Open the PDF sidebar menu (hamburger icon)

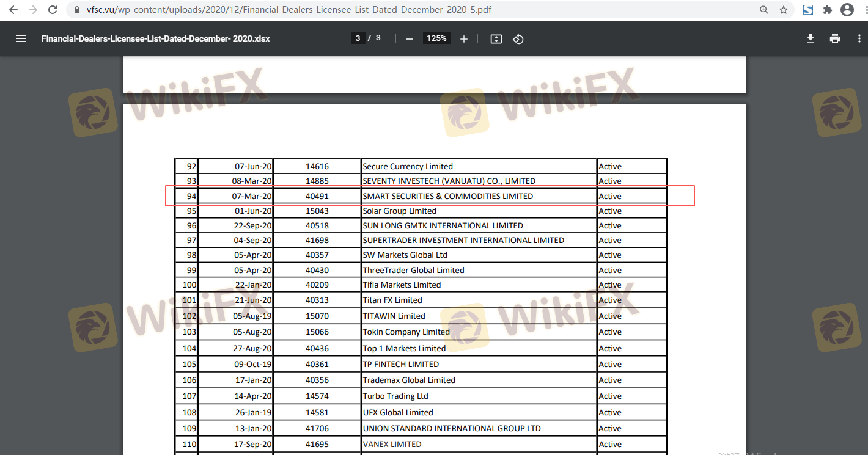(x=21, y=38)
